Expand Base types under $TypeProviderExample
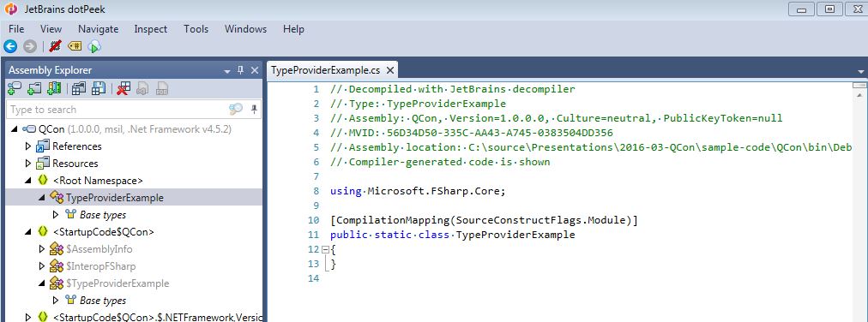The width and height of the screenshot is (868, 322). tap(56, 301)
